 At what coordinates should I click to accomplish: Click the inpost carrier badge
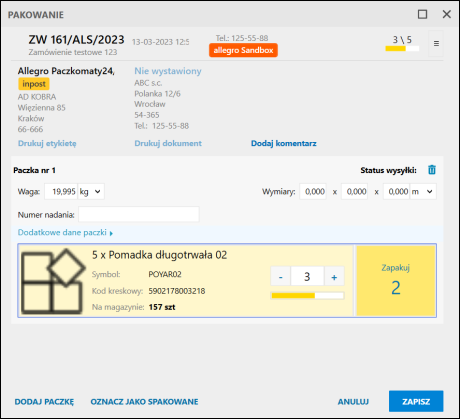tap(34, 84)
